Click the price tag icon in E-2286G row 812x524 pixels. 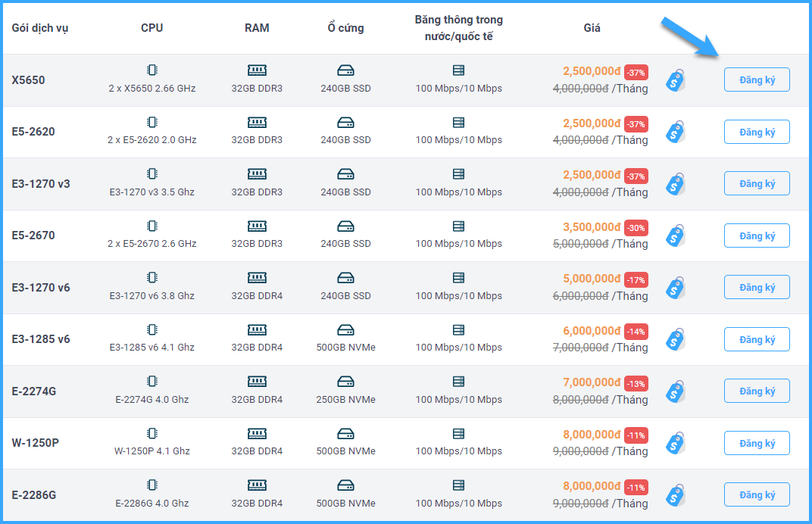(x=676, y=495)
